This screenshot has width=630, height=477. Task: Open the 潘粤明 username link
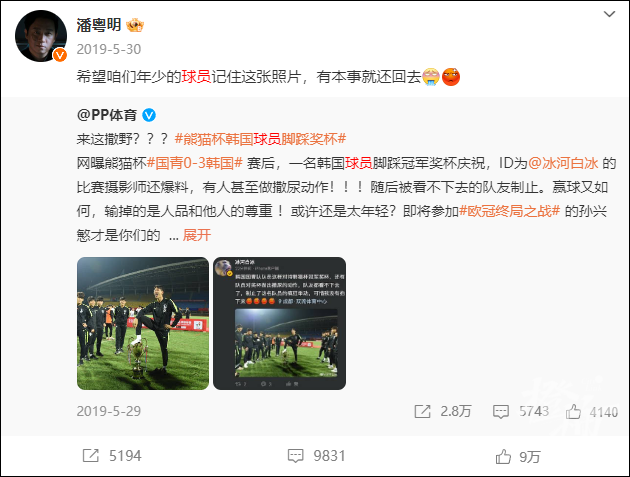point(99,25)
